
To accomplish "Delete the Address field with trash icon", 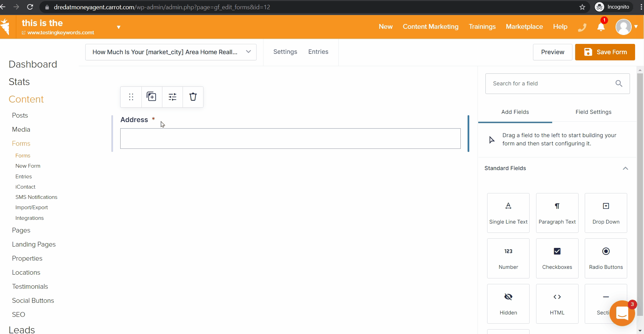I will pos(193,97).
